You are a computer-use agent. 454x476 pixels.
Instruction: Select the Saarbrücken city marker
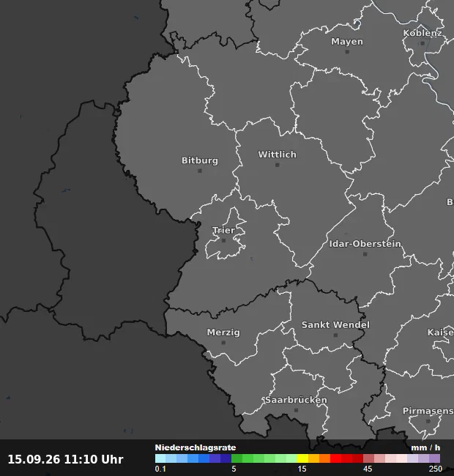296,410
